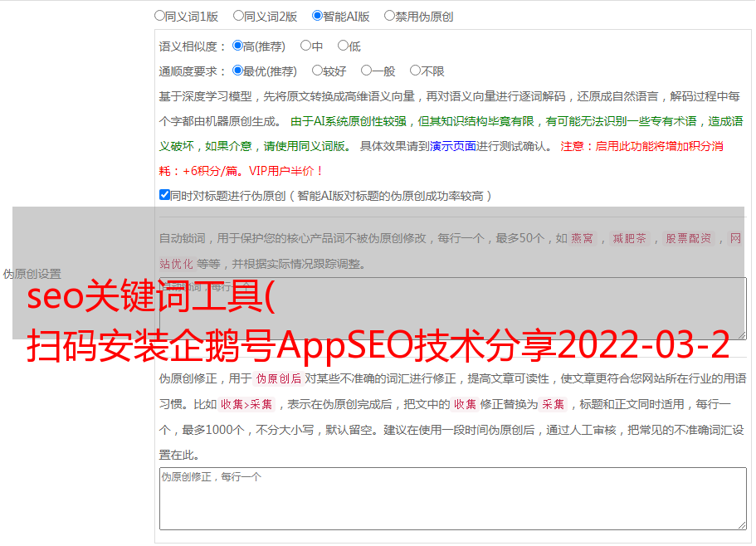The height and width of the screenshot is (546, 756).
Task: Click the 股票配资 example keyword tag
Action: [689, 238]
